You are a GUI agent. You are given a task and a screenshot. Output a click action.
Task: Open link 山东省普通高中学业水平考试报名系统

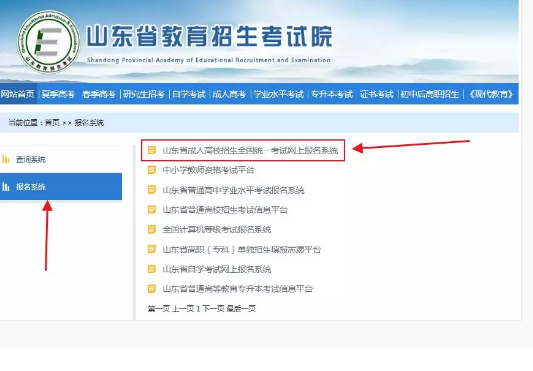click(x=233, y=190)
